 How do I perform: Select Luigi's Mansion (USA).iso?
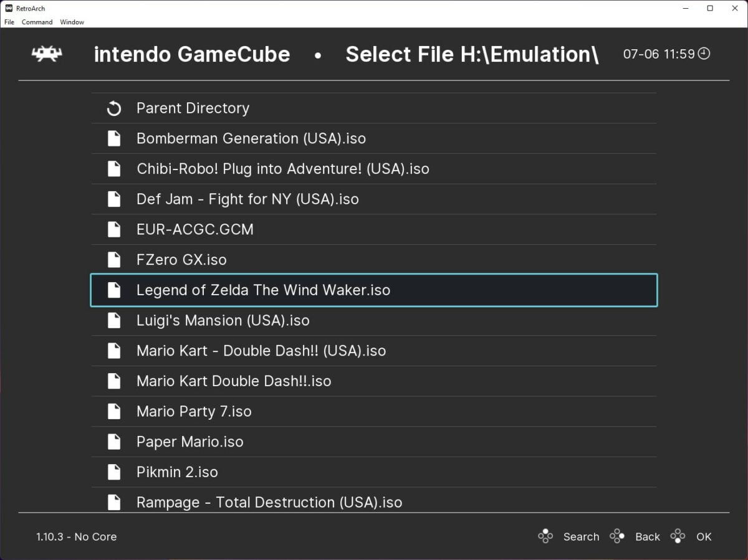click(x=223, y=320)
